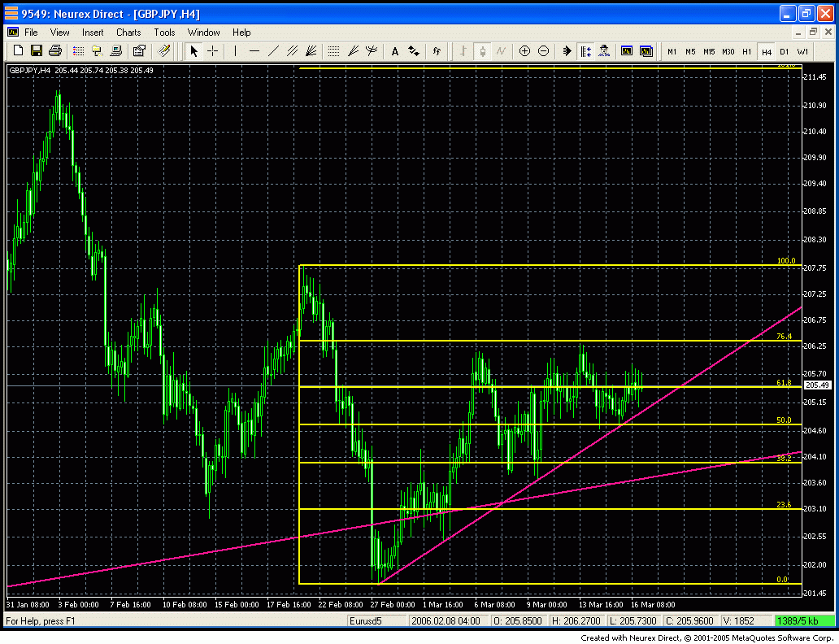
Task: Click the 61.8 Fibonacci level label
Action: [784, 382]
